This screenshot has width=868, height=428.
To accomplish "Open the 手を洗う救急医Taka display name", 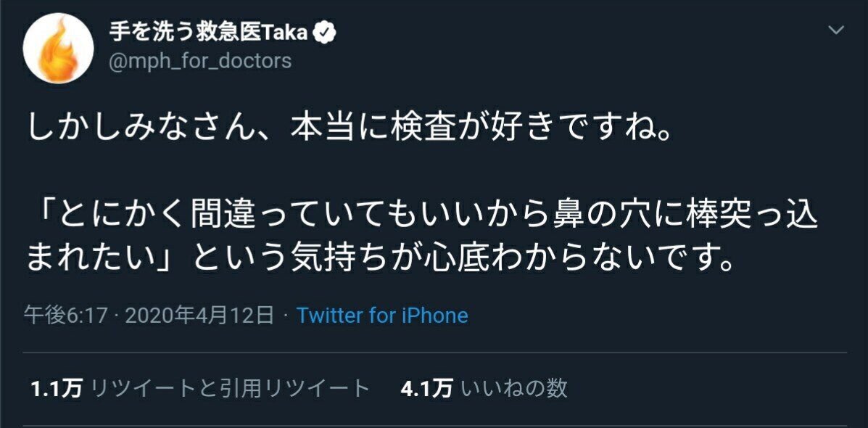I will [210, 32].
